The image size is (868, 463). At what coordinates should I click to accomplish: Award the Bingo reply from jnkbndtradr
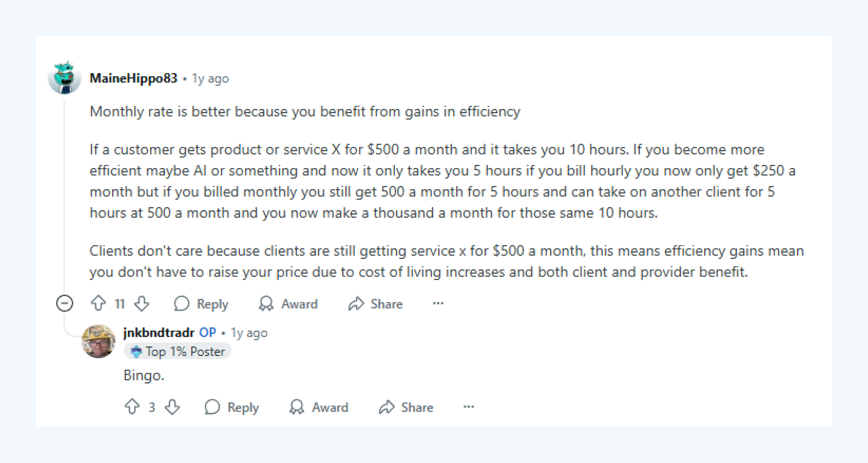coord(318,407)
